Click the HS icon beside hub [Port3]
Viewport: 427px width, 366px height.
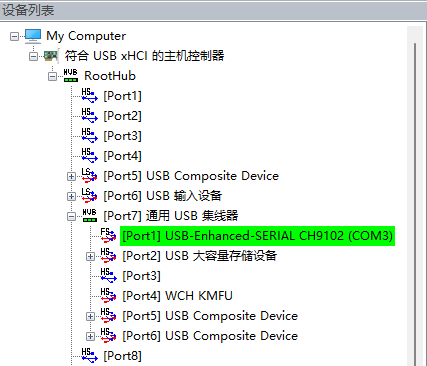pyautogui.click(x=108, y=275)
